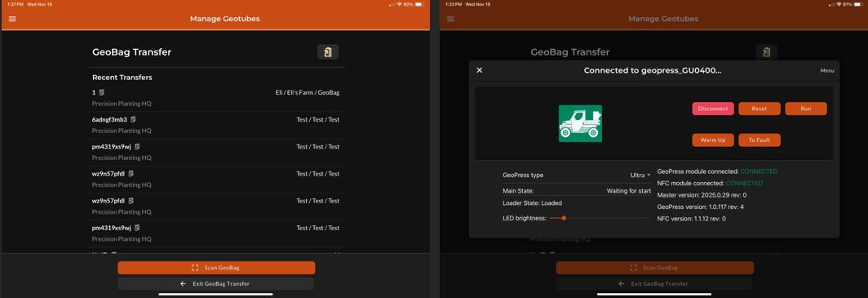Open the hamburger menu on the left screen
This screenshot has width=868, height=298.
point(12,19)
